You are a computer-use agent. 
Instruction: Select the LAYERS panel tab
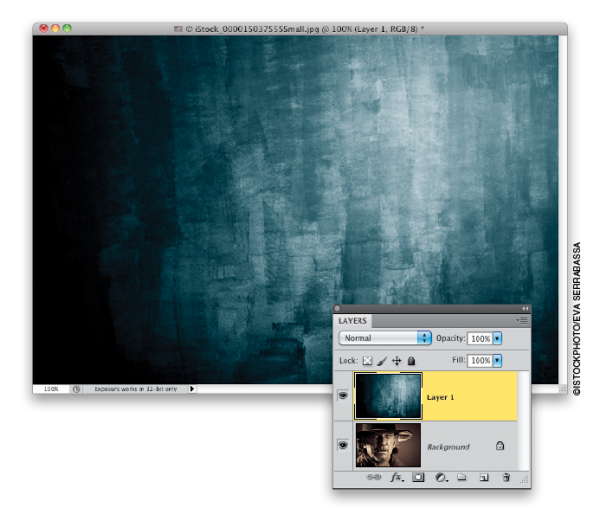coord(354,321)
